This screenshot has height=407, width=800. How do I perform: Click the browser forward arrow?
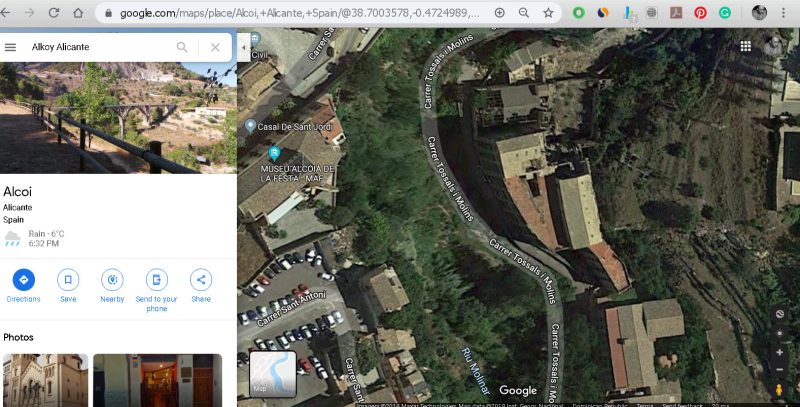pos(30,13)
